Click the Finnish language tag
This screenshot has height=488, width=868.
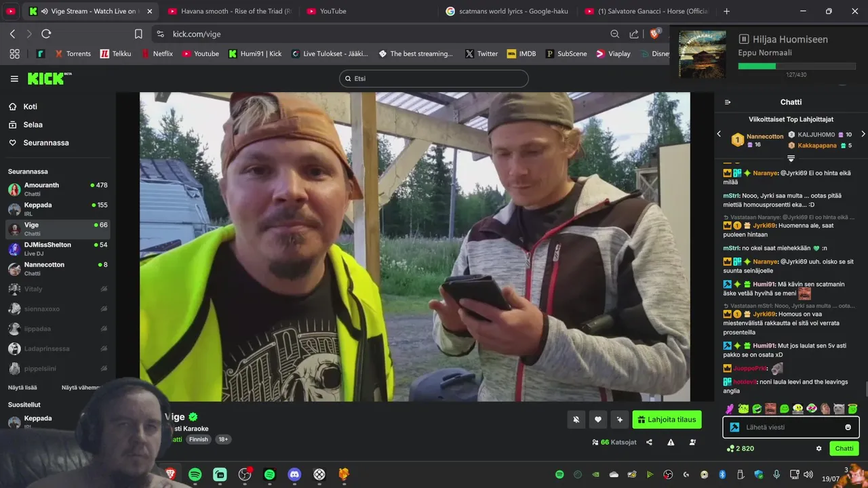coord(199,439)
